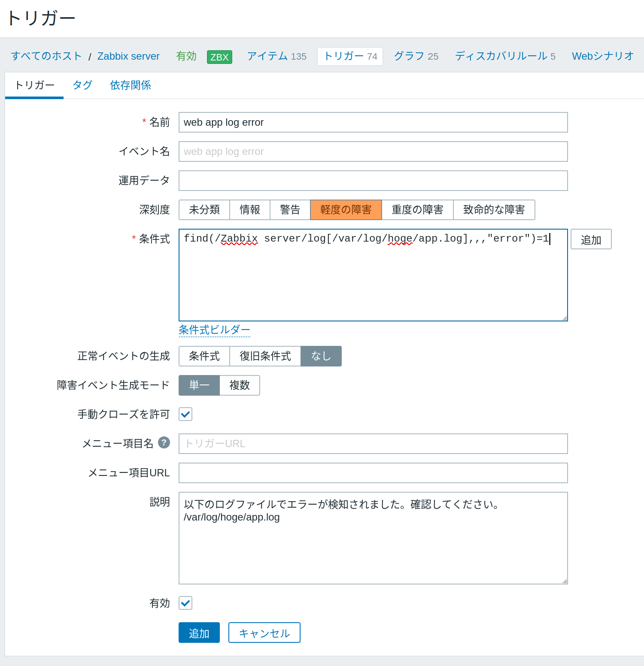This screenshot has width=644, height=666.
Task: Select 軽度の障害 severity level
Action: click(x=346, y=210)
